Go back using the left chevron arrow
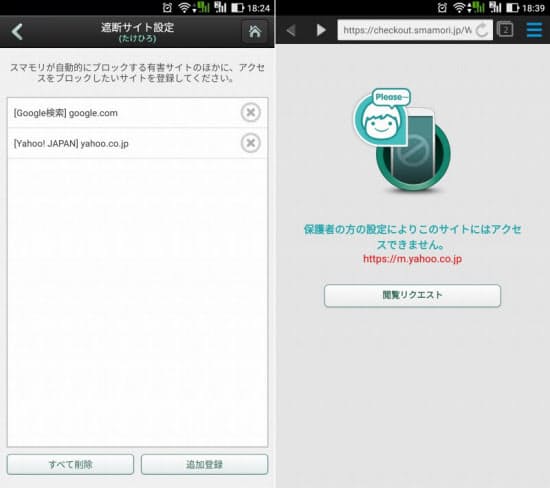The width and height of the screenshot is (550, 488). coord(17,32)
